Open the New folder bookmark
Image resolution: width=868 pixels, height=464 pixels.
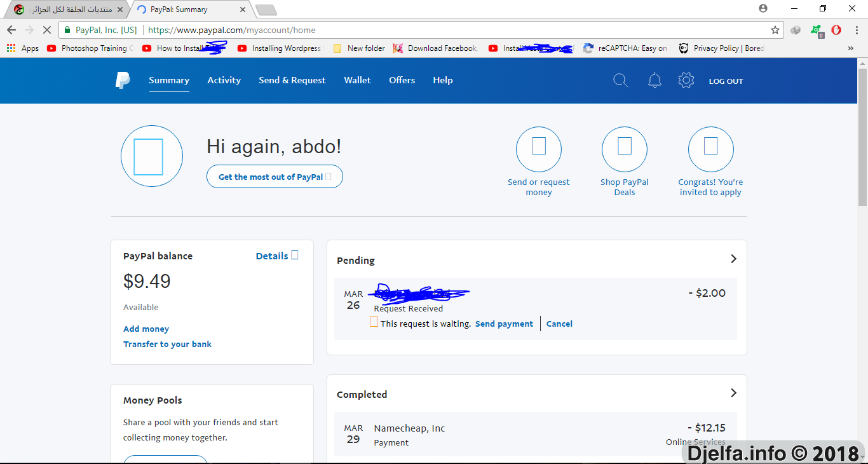tap(359, 48)
